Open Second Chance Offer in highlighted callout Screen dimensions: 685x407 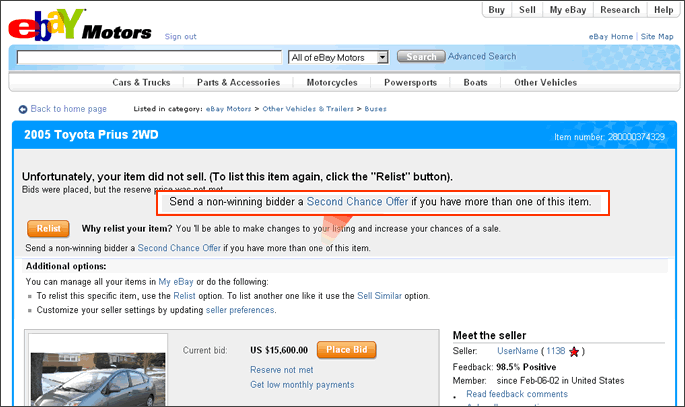point(357,202)
